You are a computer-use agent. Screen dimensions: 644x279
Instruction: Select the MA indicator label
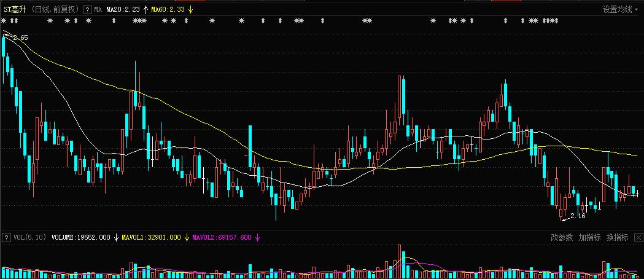click(x=98, y=9)
